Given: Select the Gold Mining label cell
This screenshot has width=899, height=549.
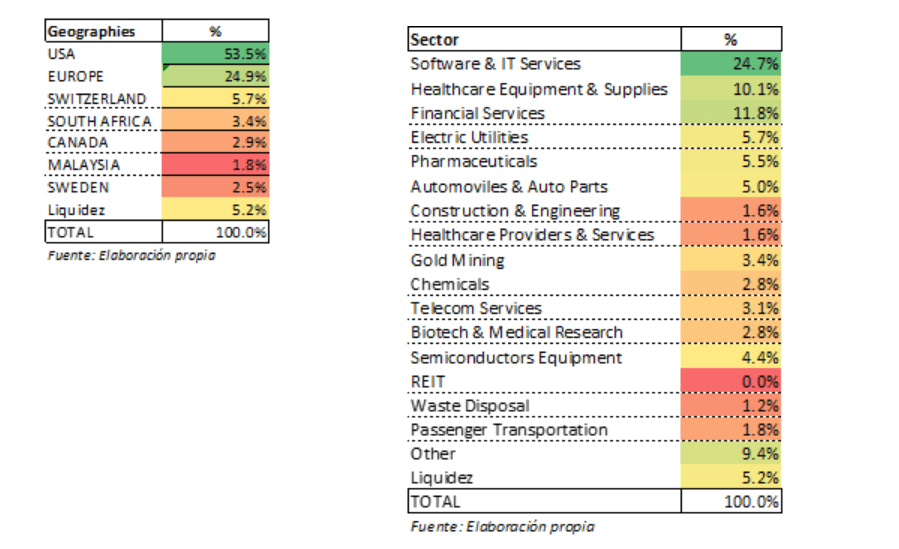Looking at the screenshot, I should pyautogui.click(x=545, y=260).
